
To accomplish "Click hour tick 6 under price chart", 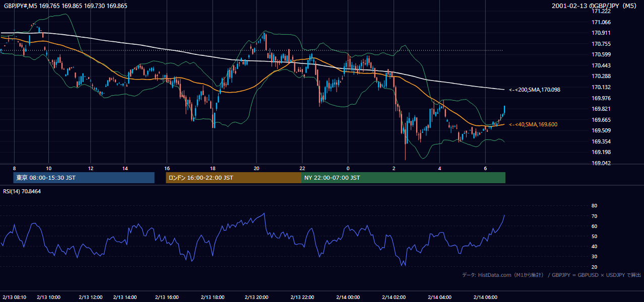I will (x=485, y=168).
